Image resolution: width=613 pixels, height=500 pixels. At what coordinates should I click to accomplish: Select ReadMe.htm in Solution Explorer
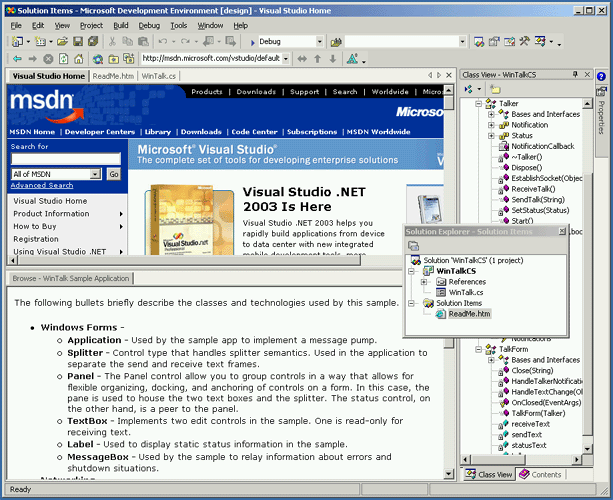(x=469, y=314)
